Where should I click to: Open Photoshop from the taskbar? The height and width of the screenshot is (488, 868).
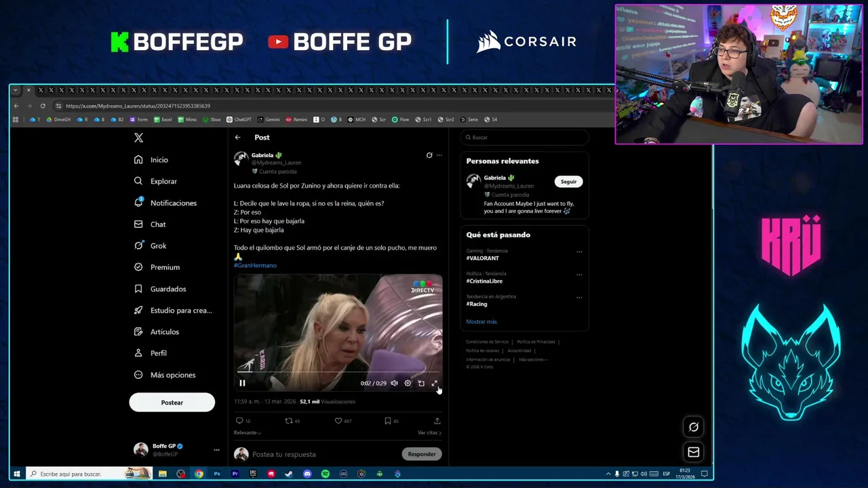[217, 474]
